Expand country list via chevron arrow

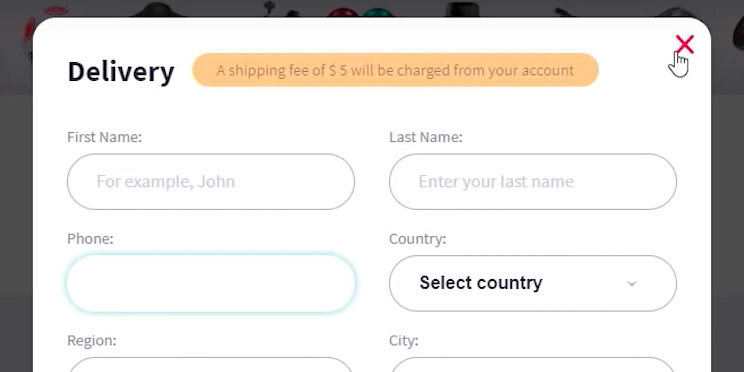pyautogui.click(x=632, y=284)
